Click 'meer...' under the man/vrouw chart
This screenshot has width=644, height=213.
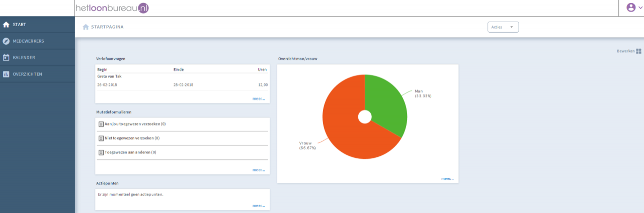click(x=447, y=178)
